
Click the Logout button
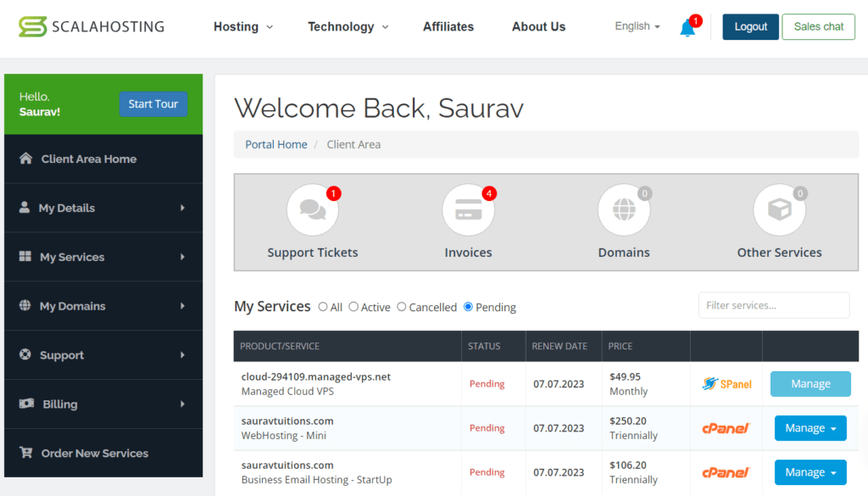749,26
